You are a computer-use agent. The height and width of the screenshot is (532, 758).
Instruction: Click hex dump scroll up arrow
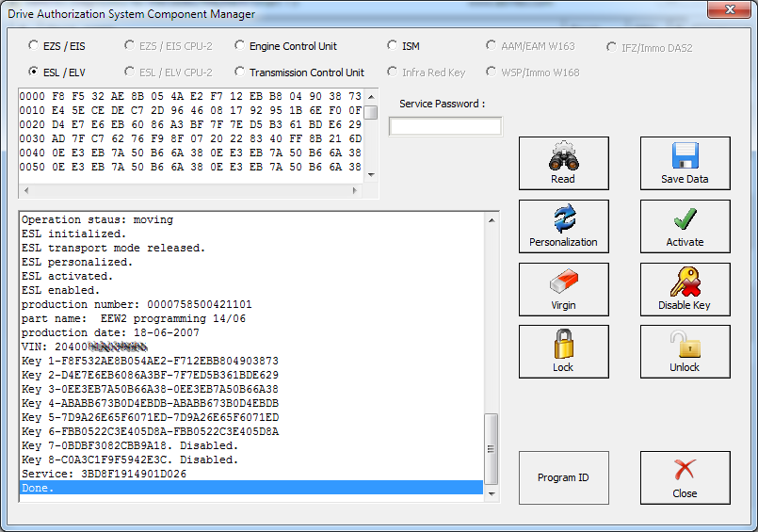pos(371,96)
